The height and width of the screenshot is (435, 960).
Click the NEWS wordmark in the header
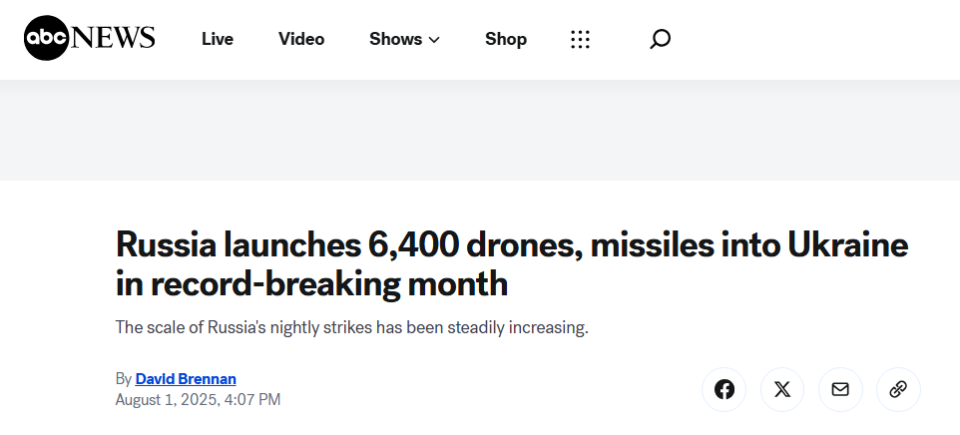click(x=113, y=38)
